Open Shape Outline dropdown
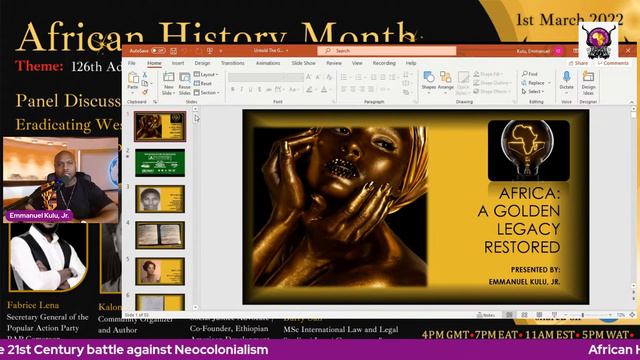 (491, 83)
